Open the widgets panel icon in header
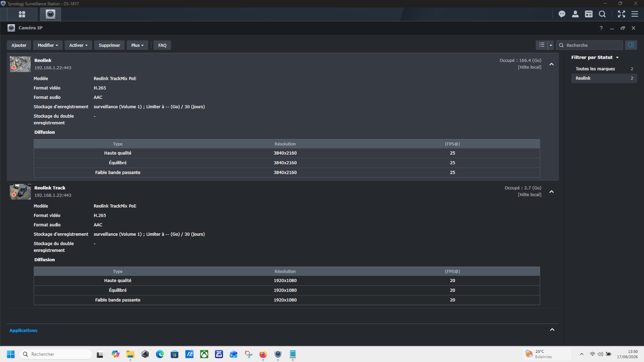The width and height of the screenshot is (644, 362). (589, 14)
